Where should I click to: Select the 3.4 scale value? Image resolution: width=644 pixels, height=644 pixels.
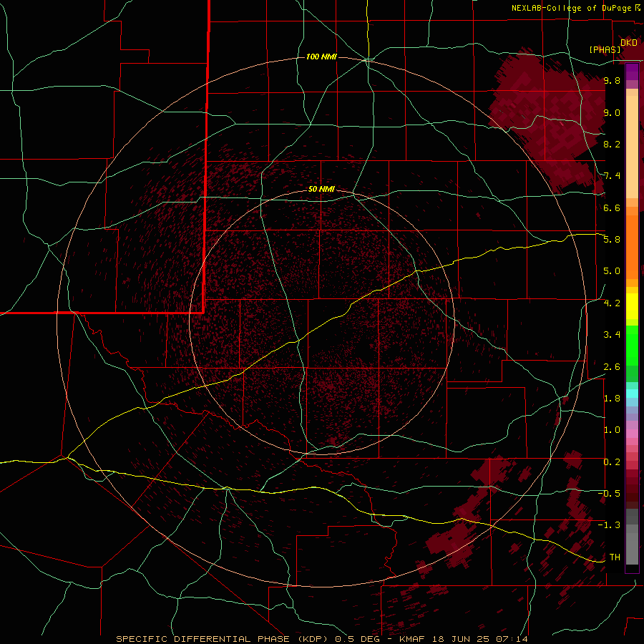click(x=612, y=335)
